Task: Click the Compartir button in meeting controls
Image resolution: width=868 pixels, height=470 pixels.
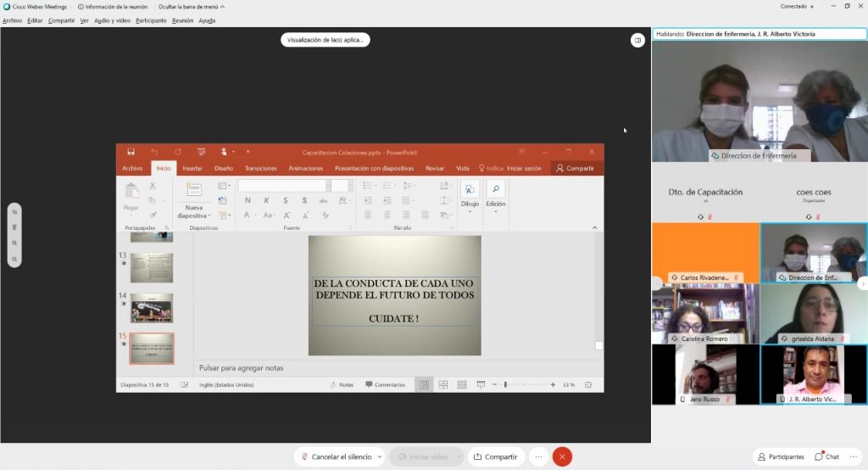Action: click(x=495, y=456)
